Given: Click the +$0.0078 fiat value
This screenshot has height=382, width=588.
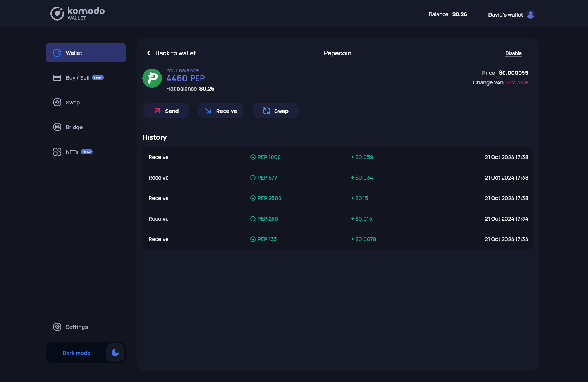Looking at the screenshot, I should [363, 239].
